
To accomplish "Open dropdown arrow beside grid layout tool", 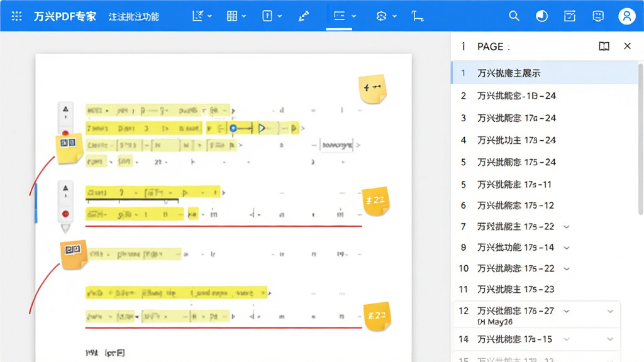I will [244, 16].
